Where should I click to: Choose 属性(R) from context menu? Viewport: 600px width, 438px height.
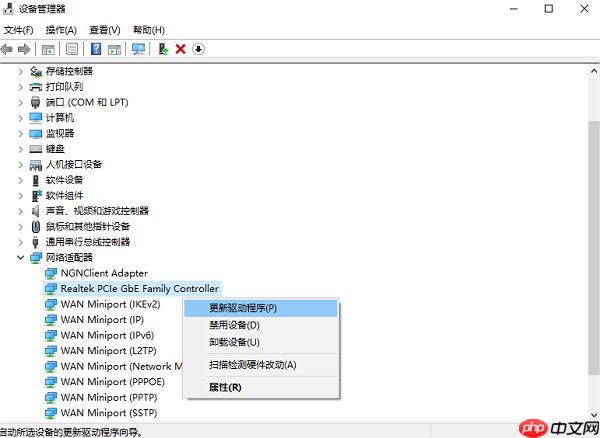tap(261, 388)
